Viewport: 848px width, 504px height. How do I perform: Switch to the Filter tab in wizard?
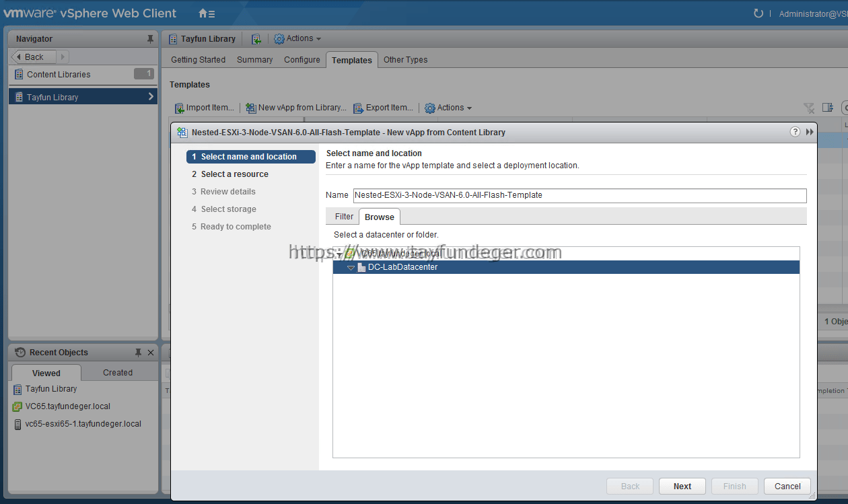point(344,217)
